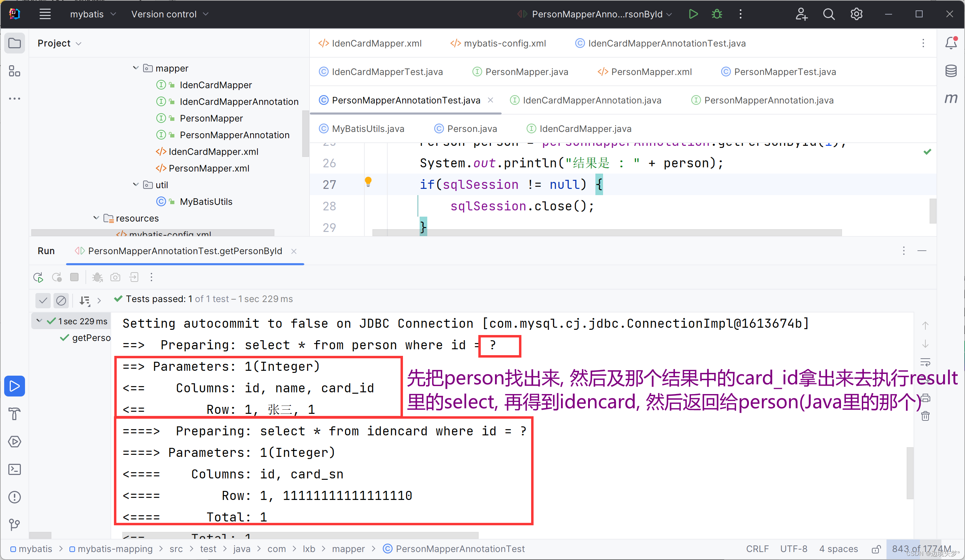The width and height of the screenshot is (965, 560).
Task: Open the Version control dropdown
Action: [x=170, y=14]
